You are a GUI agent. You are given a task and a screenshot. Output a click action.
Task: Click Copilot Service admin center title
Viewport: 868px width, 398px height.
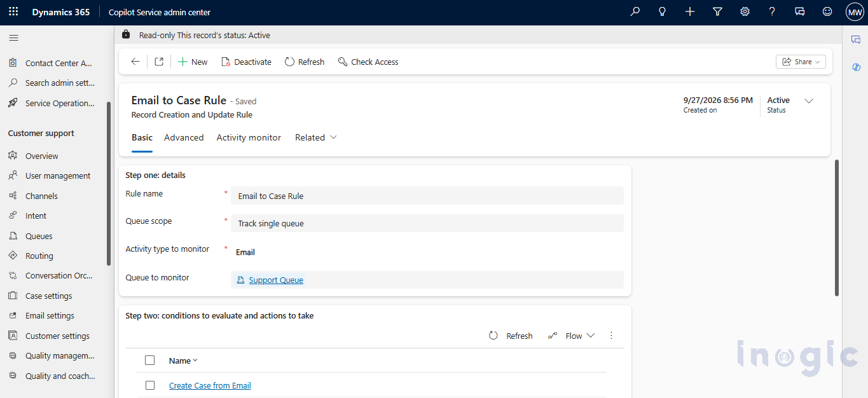(x=160, y=12)
